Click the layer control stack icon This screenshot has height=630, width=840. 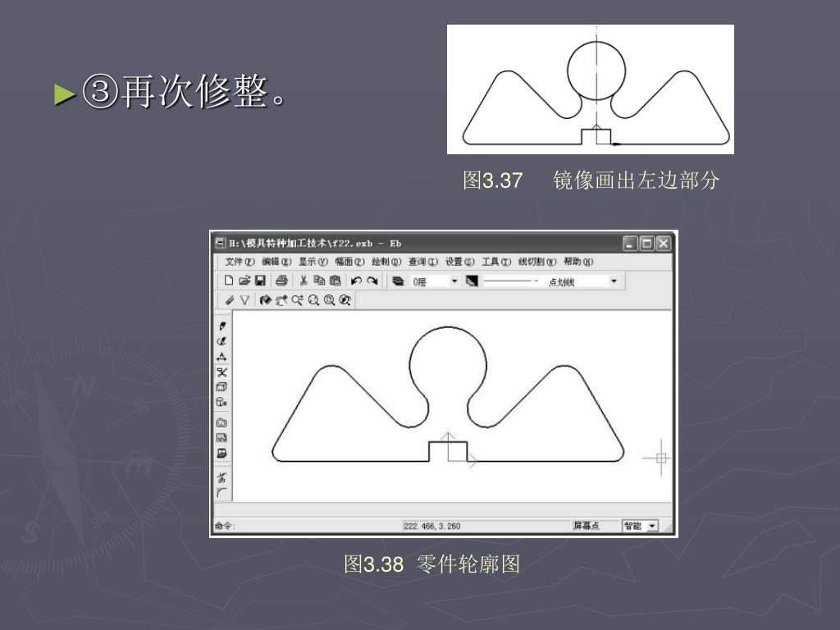click(x=398, y=281)
